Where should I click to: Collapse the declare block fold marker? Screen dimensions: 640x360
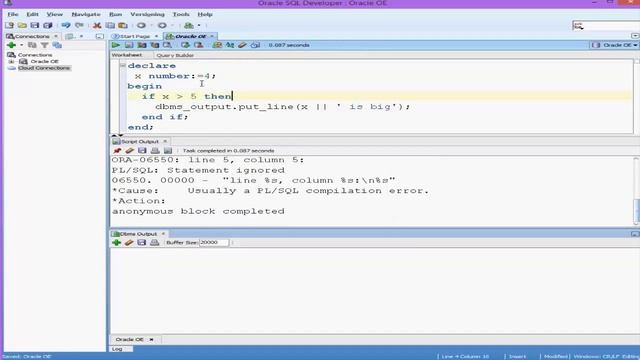[123, 65]
